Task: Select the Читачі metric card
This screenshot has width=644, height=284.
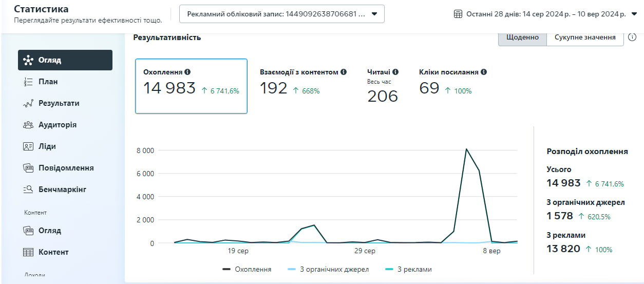Action: point(383,86)
